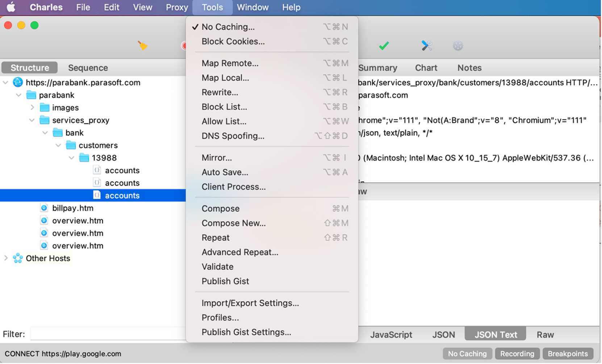602x364 pixels.
Task: Click the No Caching status bar button
Action: pos(467,353)
